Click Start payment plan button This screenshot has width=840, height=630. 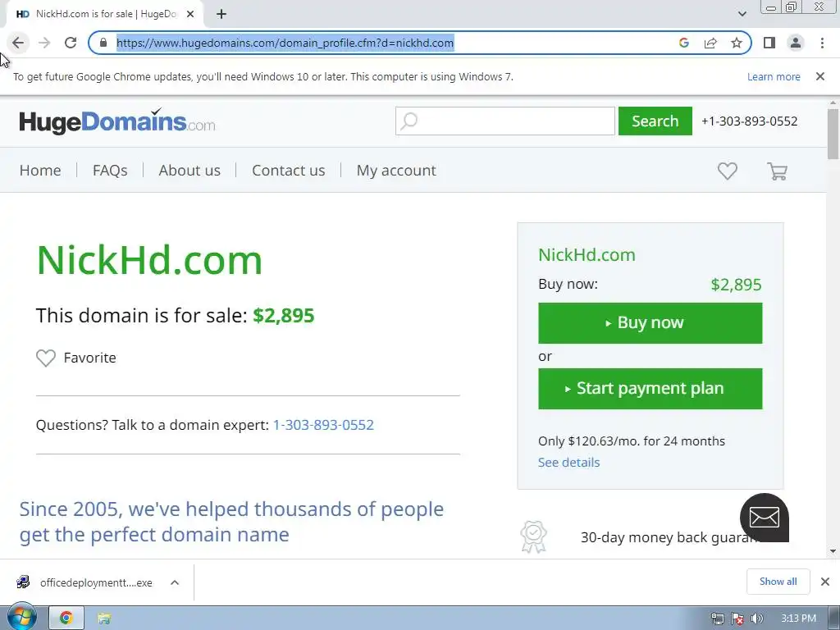click(x=650, y=388)
